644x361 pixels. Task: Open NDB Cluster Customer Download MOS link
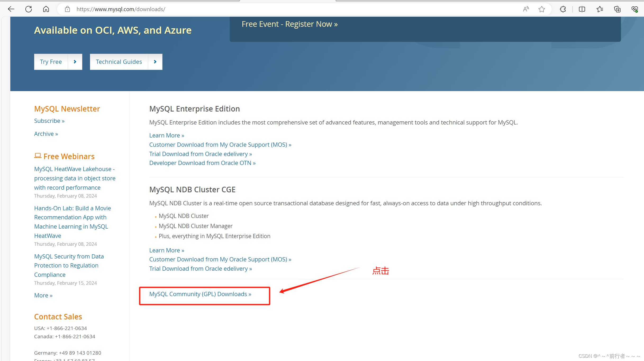coord(220,259)
